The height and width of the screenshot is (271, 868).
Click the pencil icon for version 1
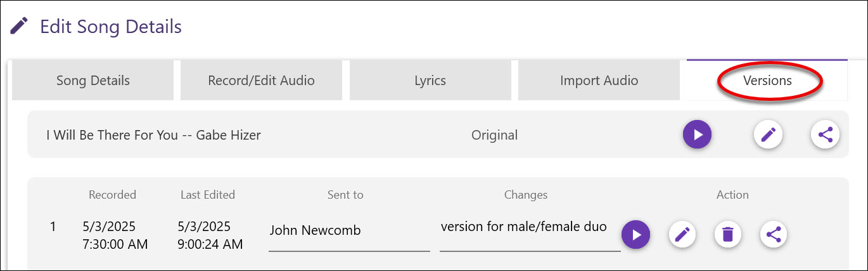click(682, 235)
